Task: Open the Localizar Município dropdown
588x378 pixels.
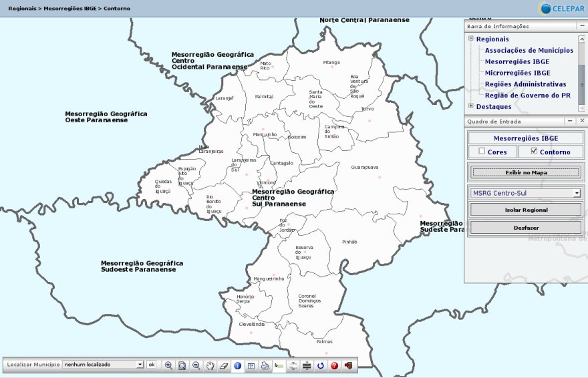Action: click(x=140, y=365)
